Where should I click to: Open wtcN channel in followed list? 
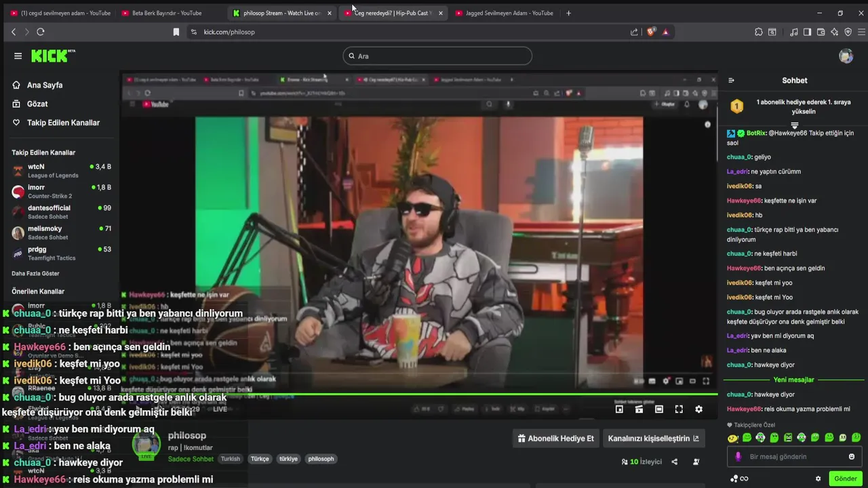point(61,171)
